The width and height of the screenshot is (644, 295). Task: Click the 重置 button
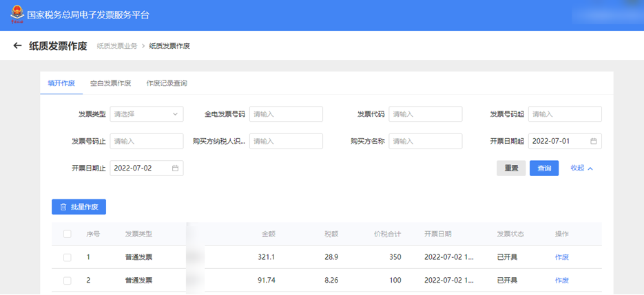511,168
